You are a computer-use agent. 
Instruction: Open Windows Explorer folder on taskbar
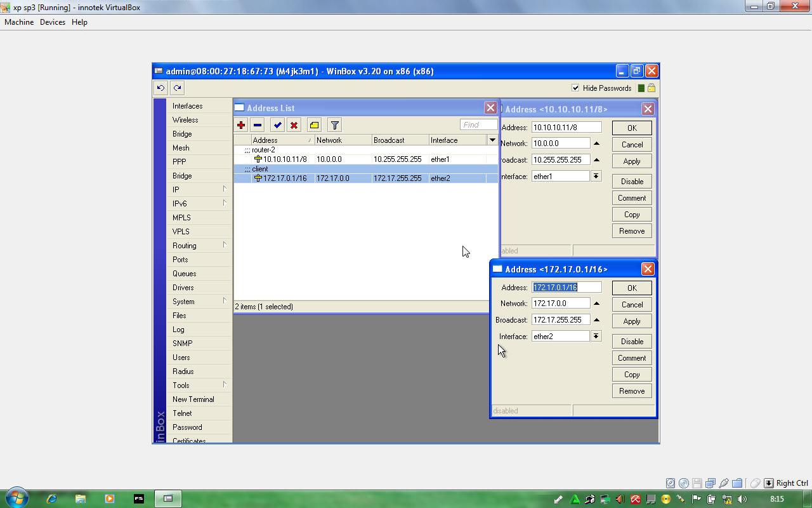[x=81, y=498]
